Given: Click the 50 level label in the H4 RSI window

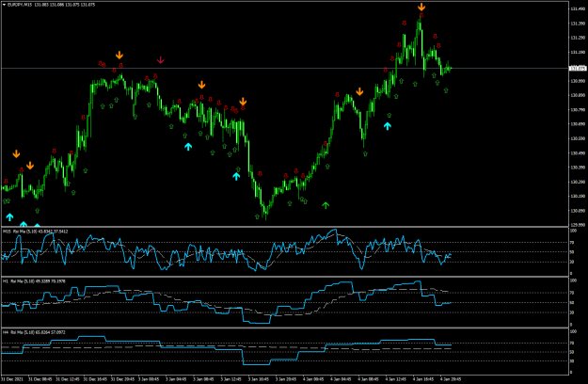Looking at the screenshot, I should tap(572, 352).
